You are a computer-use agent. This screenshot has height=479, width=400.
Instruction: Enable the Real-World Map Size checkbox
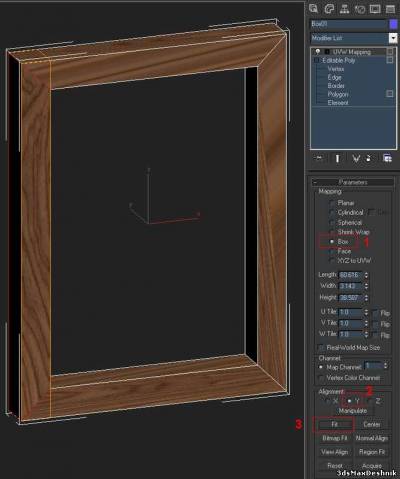point(321,348)
